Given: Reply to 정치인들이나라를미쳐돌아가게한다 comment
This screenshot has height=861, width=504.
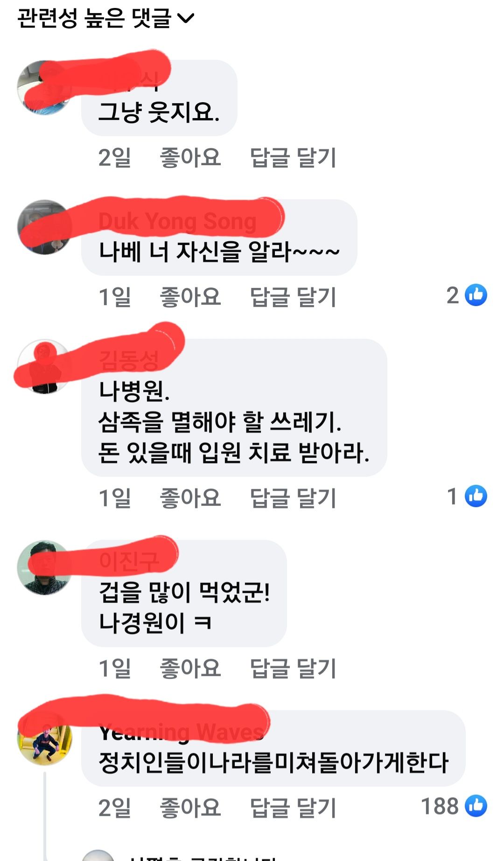Looking at the screenshot, I should 293,808.
